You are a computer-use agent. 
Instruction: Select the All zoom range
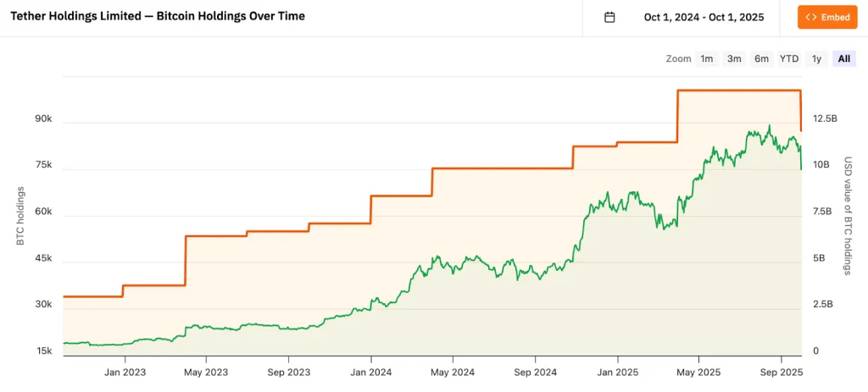tap(843, 58)
